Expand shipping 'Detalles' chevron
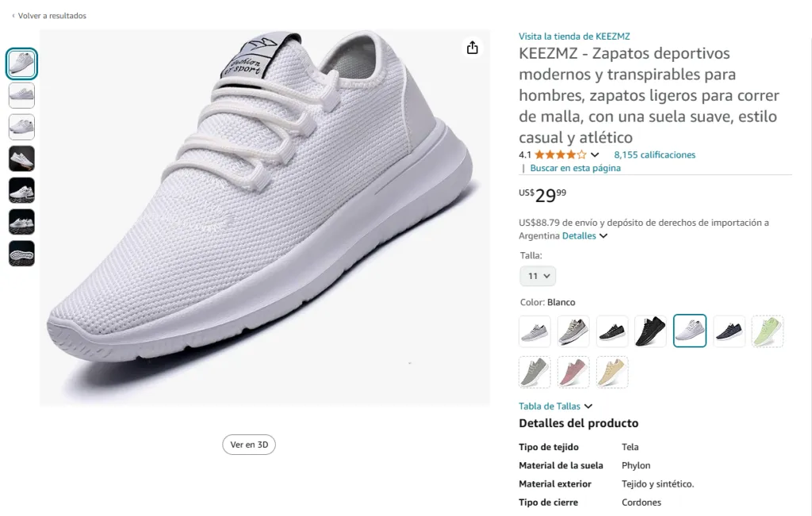 pyautogui.click(x=603, y=236)
